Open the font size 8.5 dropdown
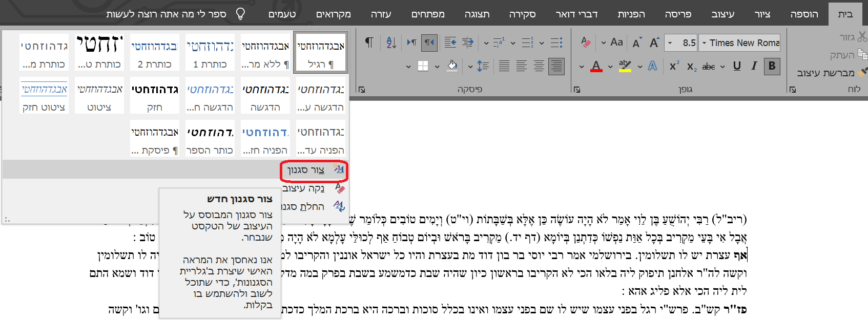The width and height of the screenshot is (868, 320). 670,43
